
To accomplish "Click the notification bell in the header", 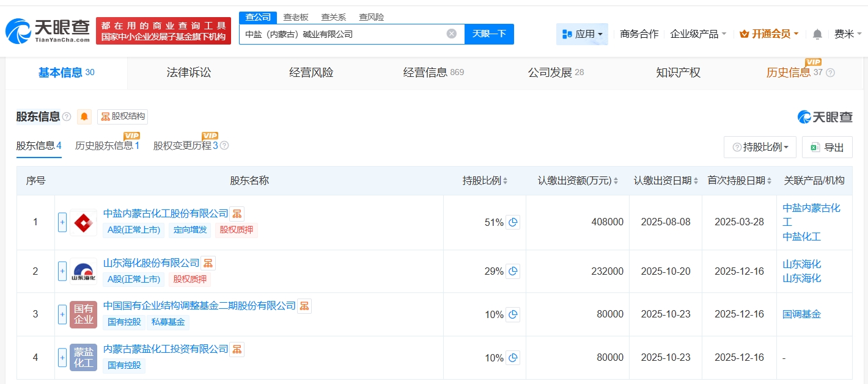I will [x=817, y=34].
